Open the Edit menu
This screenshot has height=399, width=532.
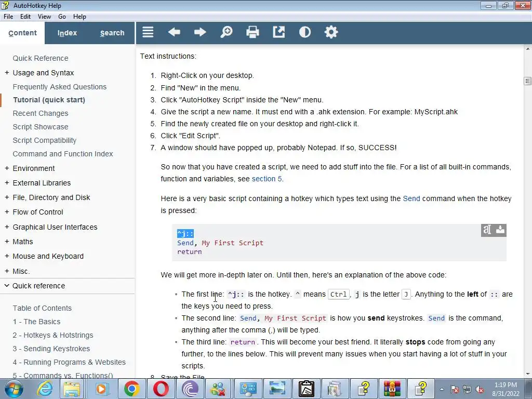[25, 17]
